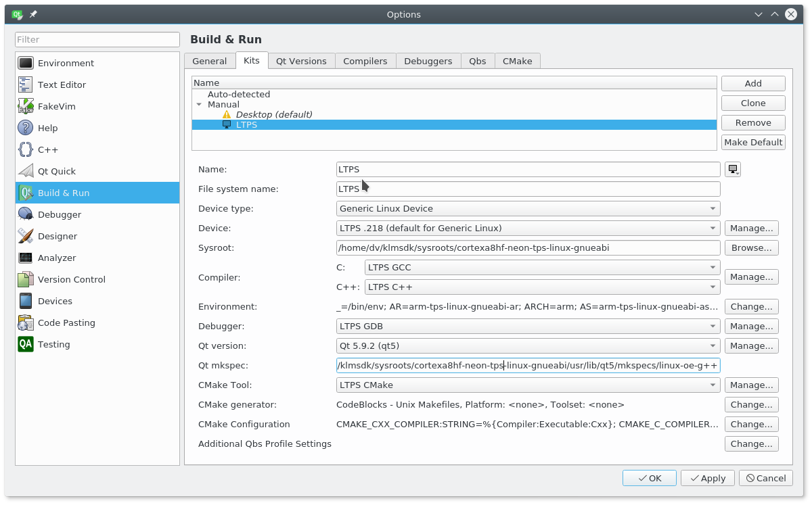
Task: Open the Environment settings category
Action: point(66,63)
